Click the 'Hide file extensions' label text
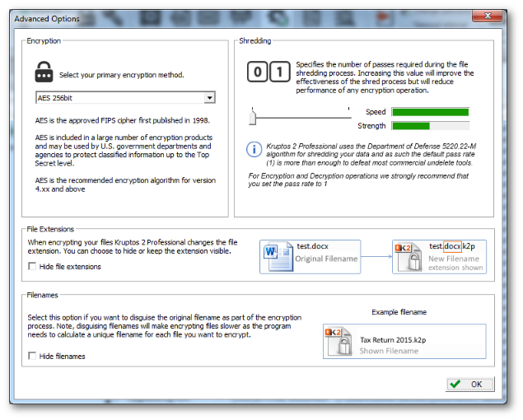 (x=70, y=267)
